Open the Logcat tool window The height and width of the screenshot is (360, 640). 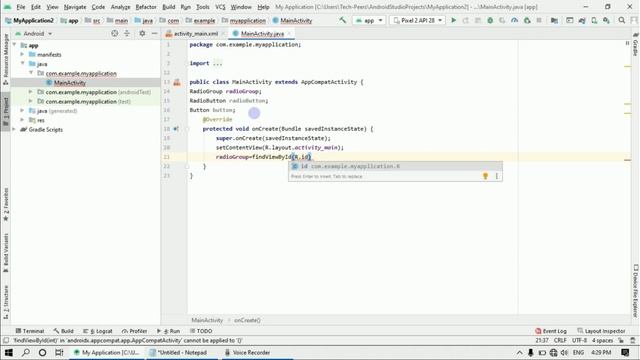[98, 331]
